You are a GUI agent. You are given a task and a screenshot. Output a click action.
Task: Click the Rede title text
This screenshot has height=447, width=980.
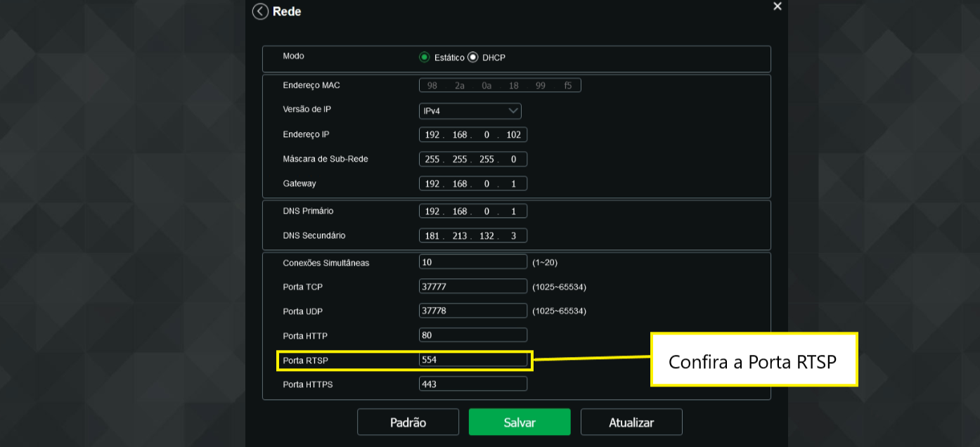point(287,11)
